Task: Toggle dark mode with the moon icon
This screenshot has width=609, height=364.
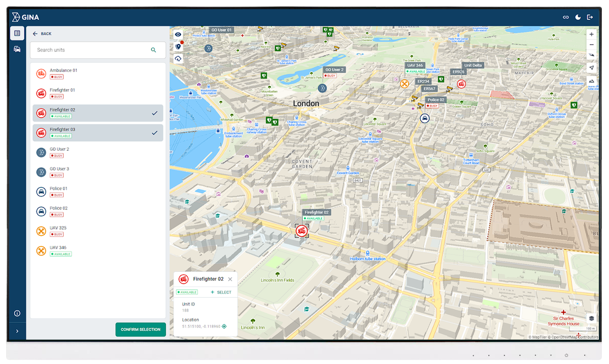Action: [578, 17]
